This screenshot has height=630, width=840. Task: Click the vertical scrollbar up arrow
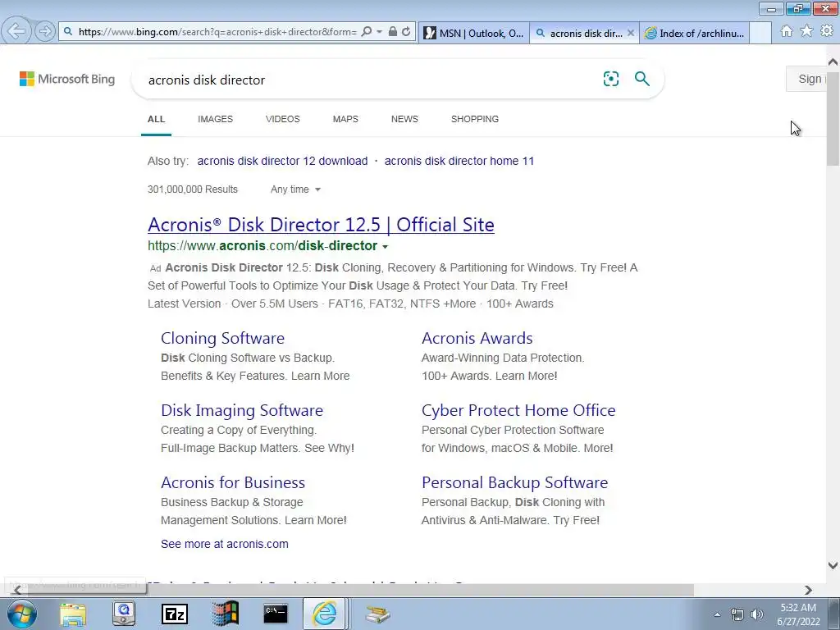[x=833, y=62]
